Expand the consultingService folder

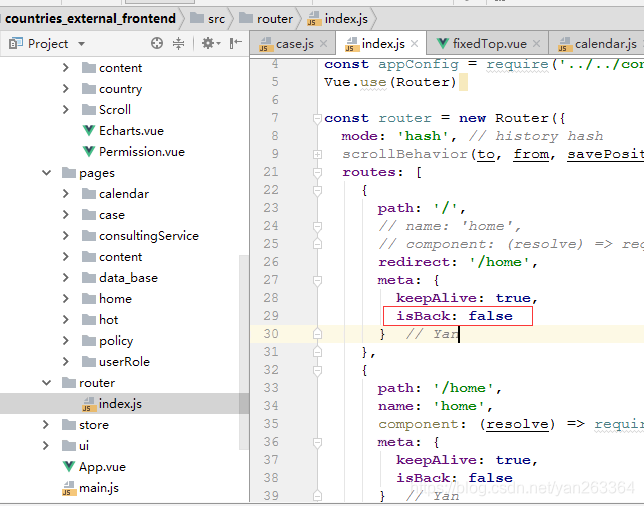66,235
